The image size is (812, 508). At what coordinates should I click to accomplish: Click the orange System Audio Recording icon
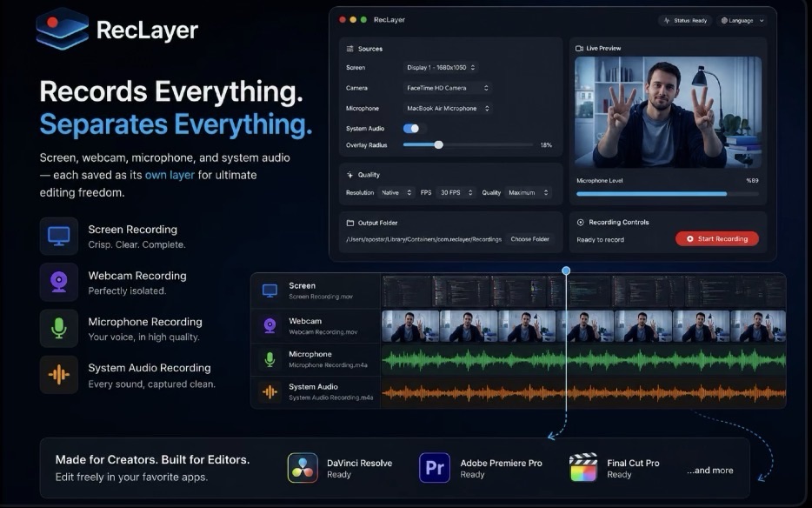tap(58, 375)
